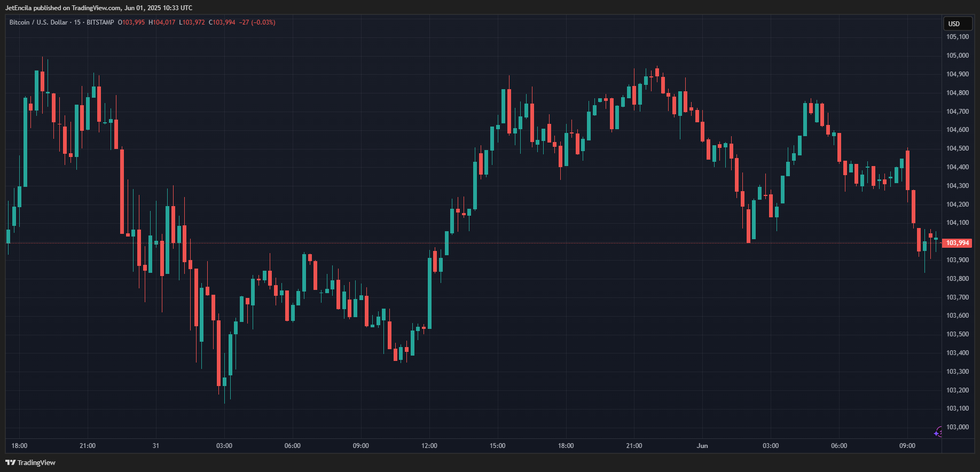Image resolution: width=980 pixels, height=472 pixels.
Task: Select the low value L103,972
Action: tap(192, 22)
